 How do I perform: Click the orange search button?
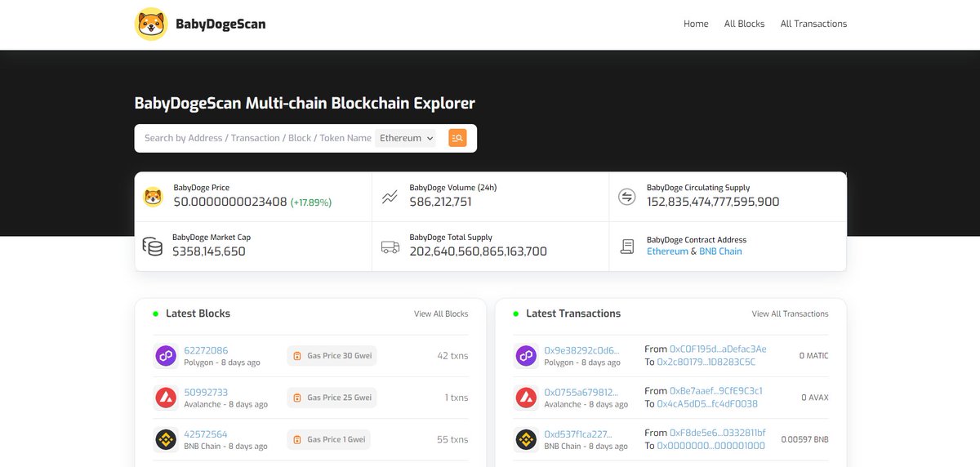pos(457,138)
